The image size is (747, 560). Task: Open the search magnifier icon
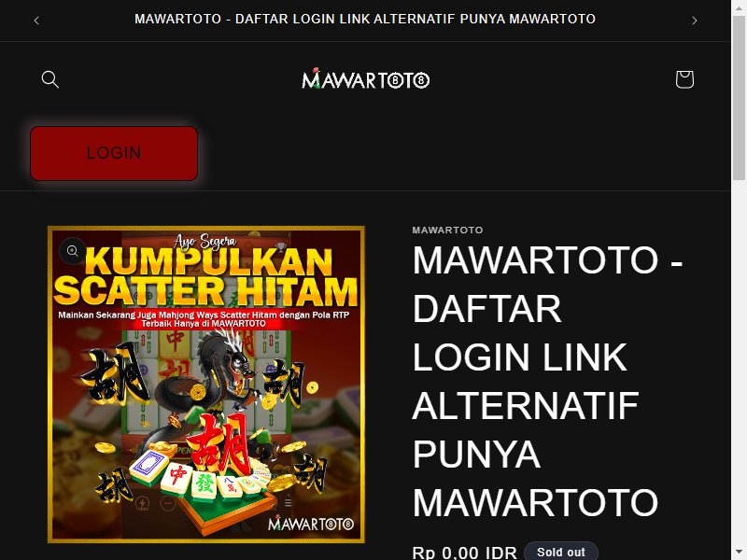click(50, 79)
